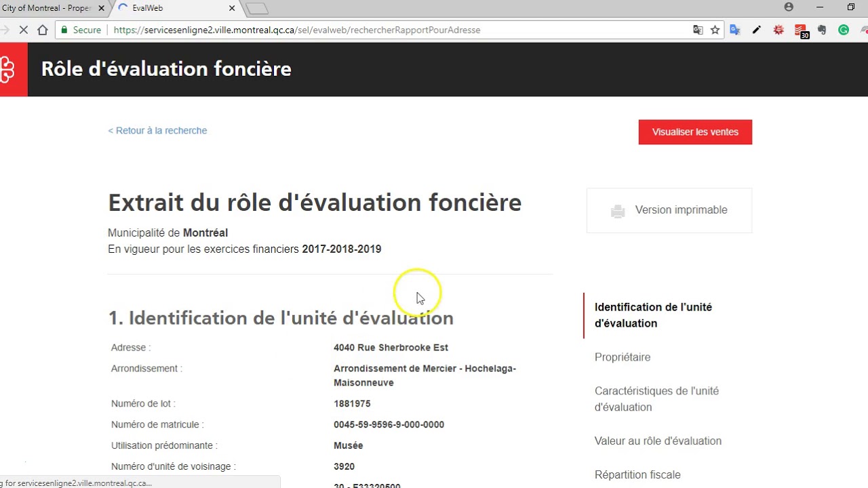
Task: Click the Numéro de matricule label
Action: pyautogui.click(x=157, y=425)
